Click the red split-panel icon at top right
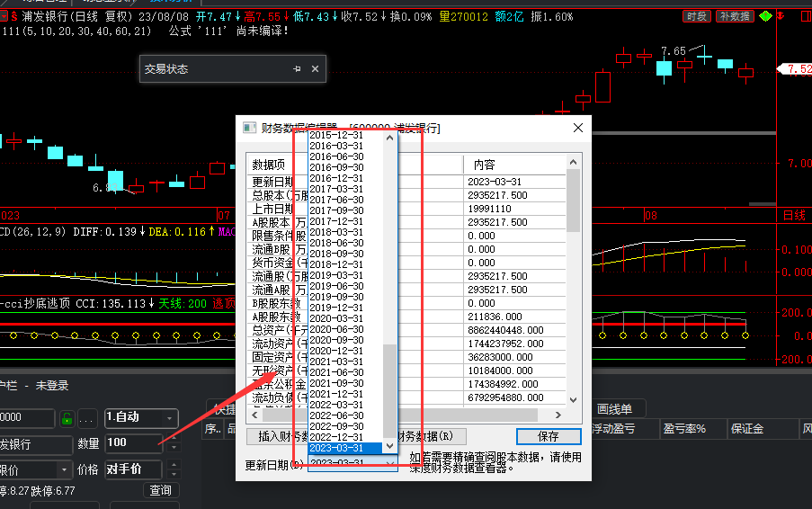 click(807, 16)
